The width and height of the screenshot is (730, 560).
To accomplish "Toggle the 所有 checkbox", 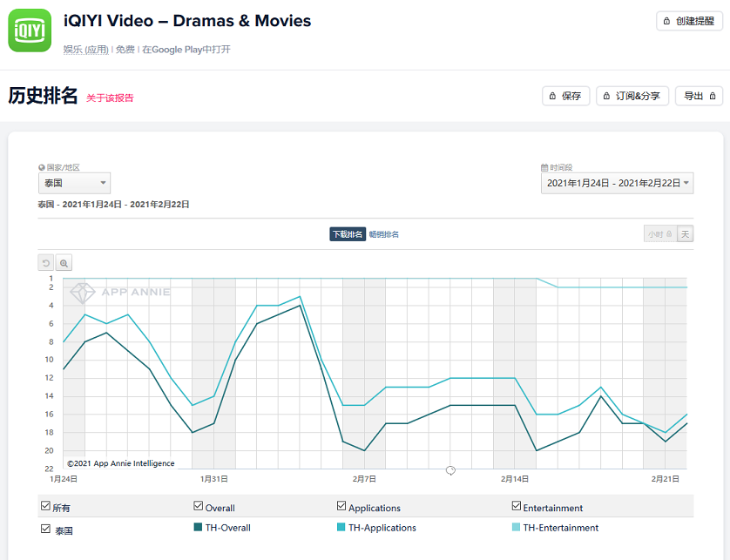I will [x=45, y=506].
